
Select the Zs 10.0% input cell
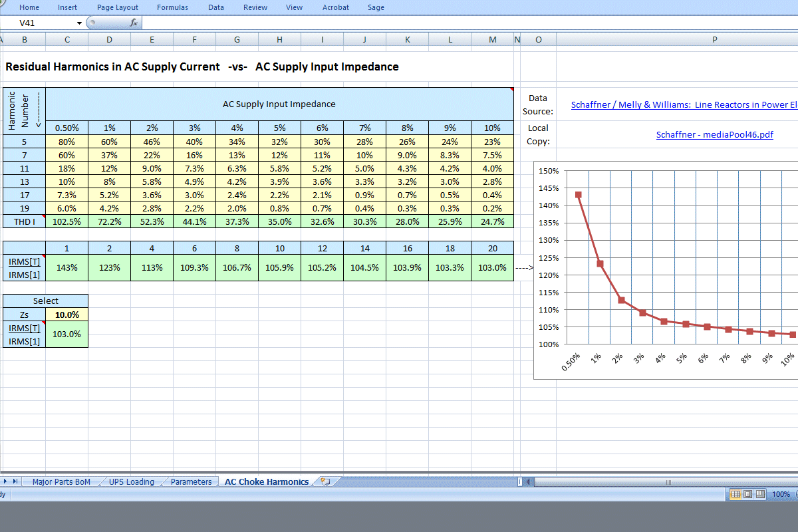point(66,314)
